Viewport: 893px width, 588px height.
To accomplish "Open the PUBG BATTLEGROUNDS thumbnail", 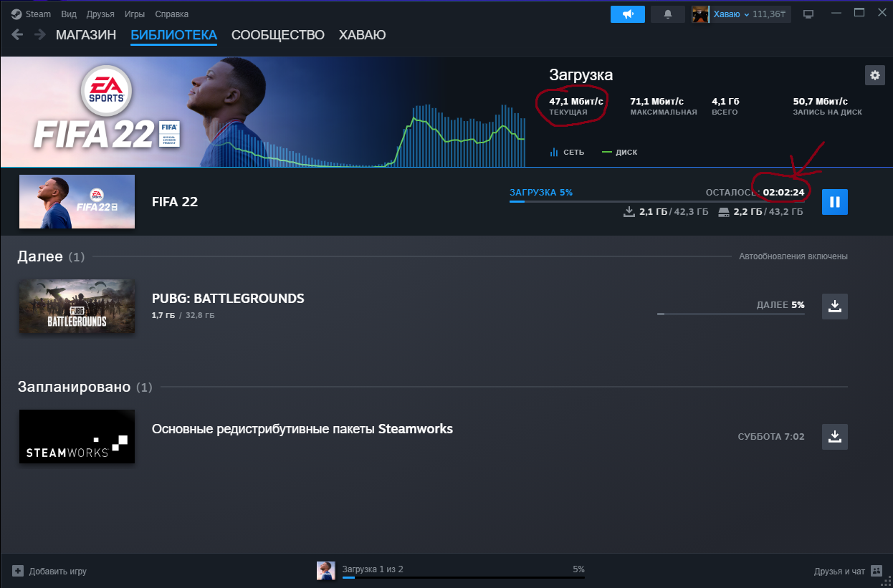I will click(77, 306).
